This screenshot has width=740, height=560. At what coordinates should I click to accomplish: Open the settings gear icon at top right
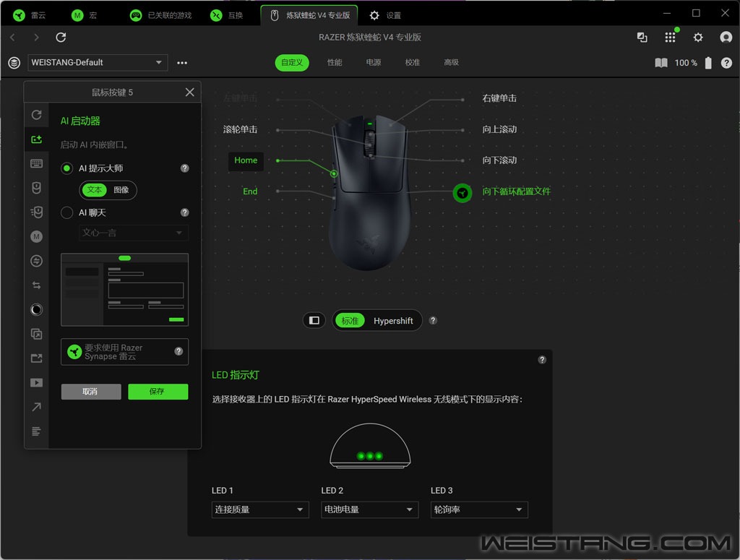tap(698, 38)
